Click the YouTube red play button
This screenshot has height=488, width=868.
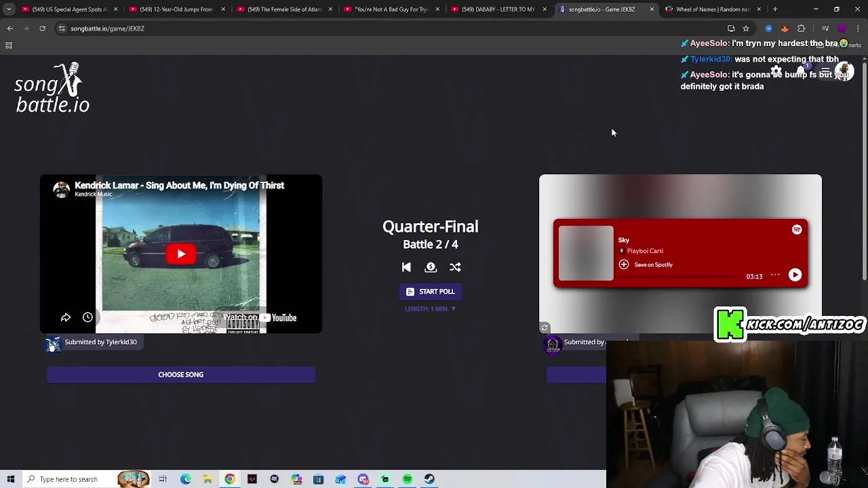coord(181,254)
